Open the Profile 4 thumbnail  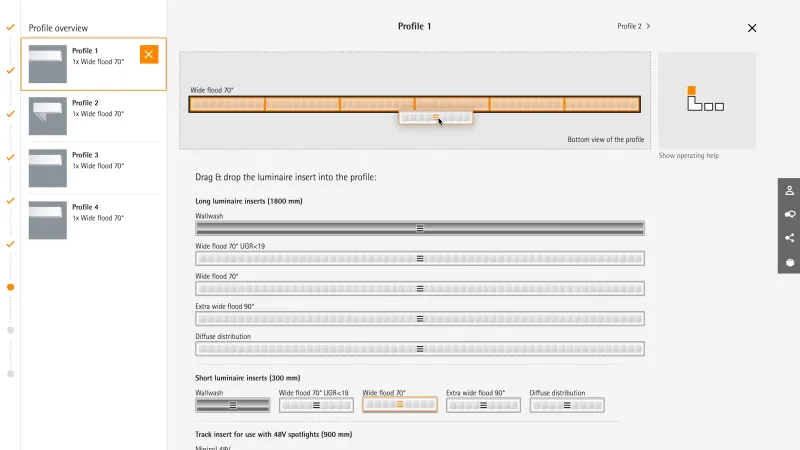tap(48, 219)
